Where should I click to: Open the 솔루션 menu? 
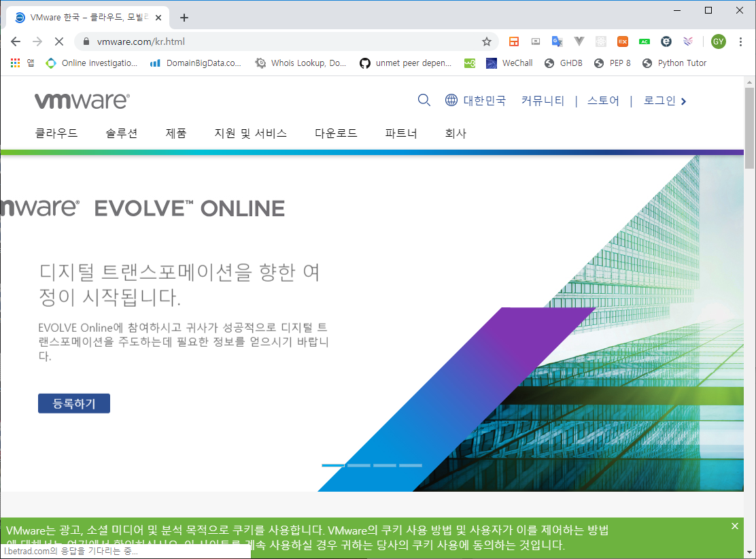click(122, 133)
